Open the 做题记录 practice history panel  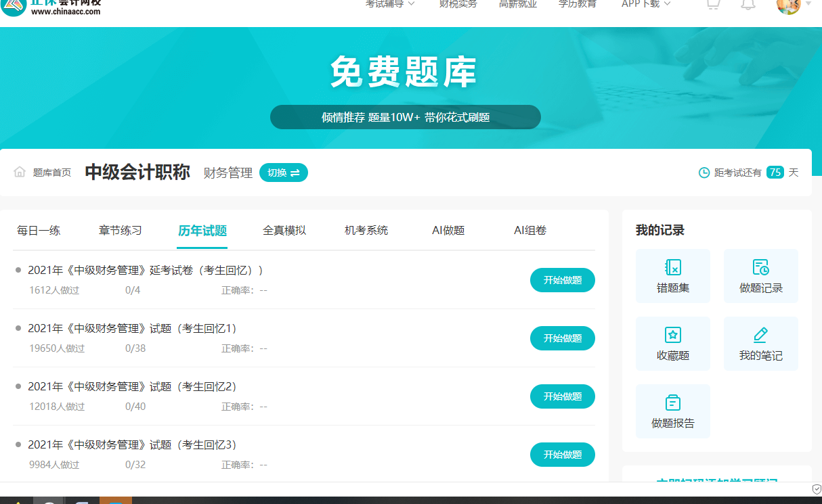pos(760,275)
